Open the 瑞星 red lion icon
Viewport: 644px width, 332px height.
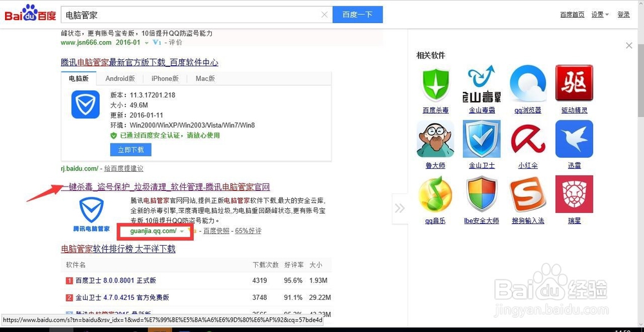point(574,194)
